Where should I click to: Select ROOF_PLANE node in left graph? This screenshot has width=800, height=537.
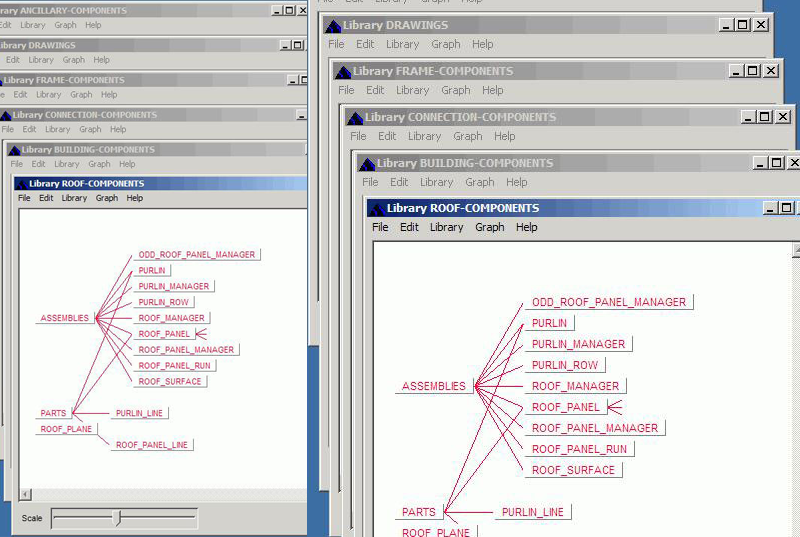(x=66, y=429)
